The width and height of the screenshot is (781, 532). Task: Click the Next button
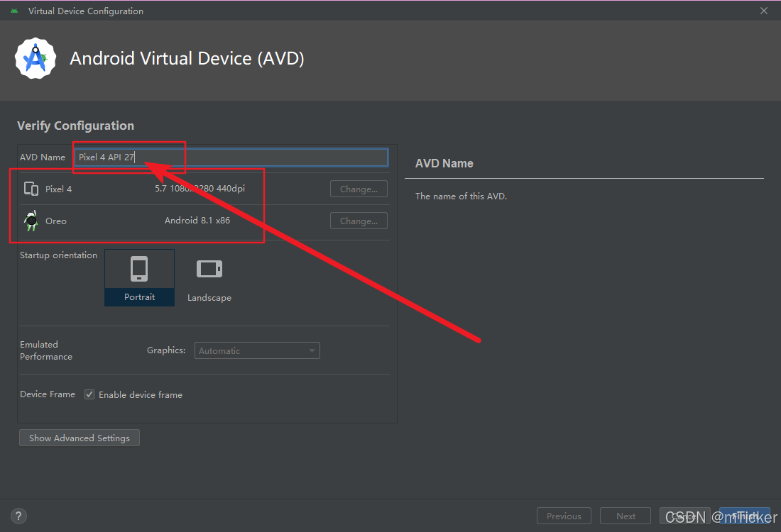click(626, 516)
